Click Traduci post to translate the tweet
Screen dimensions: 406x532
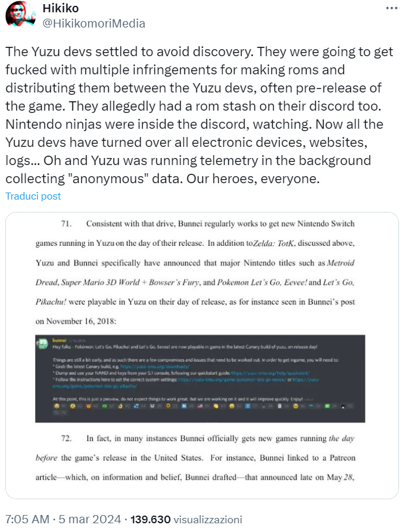coord(33,196)
